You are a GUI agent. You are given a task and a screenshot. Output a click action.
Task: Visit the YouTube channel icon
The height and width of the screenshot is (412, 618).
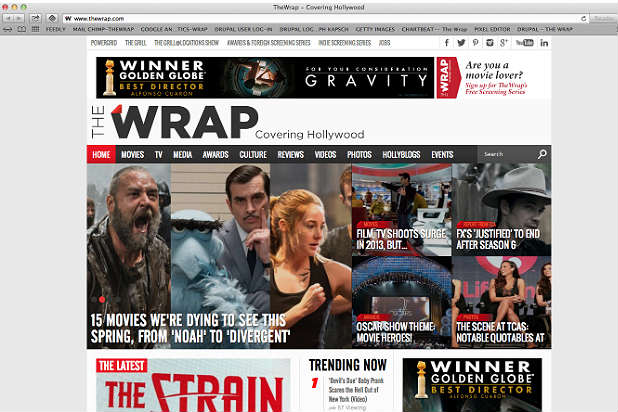[x=520, y=43]
